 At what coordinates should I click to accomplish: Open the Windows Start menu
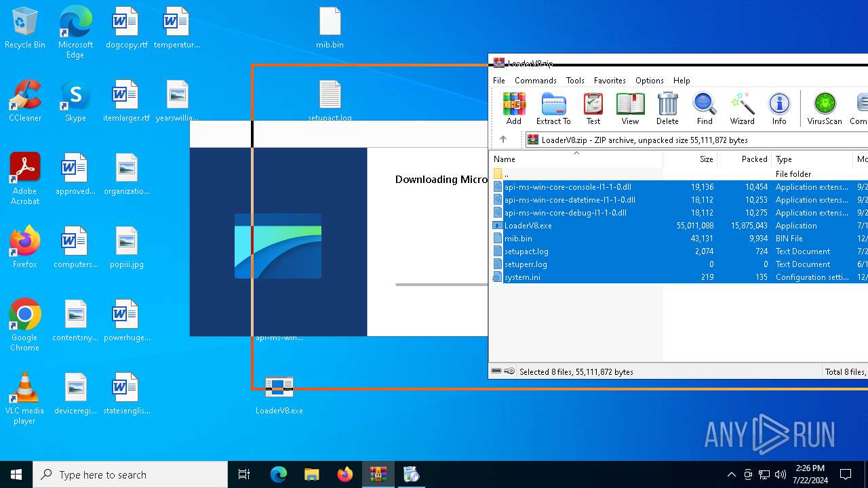[16, 474]
